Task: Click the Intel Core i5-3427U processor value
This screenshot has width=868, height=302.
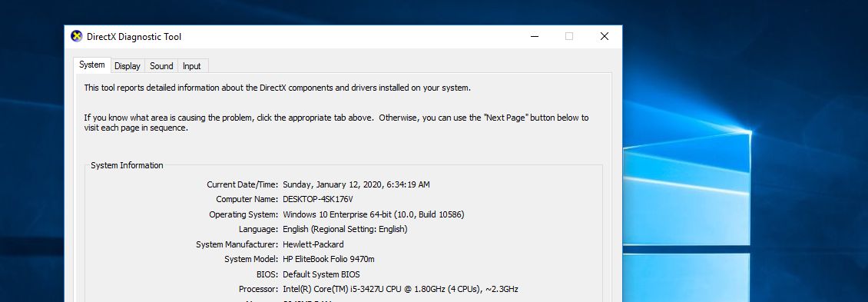Action: click(x=400, y=289)
